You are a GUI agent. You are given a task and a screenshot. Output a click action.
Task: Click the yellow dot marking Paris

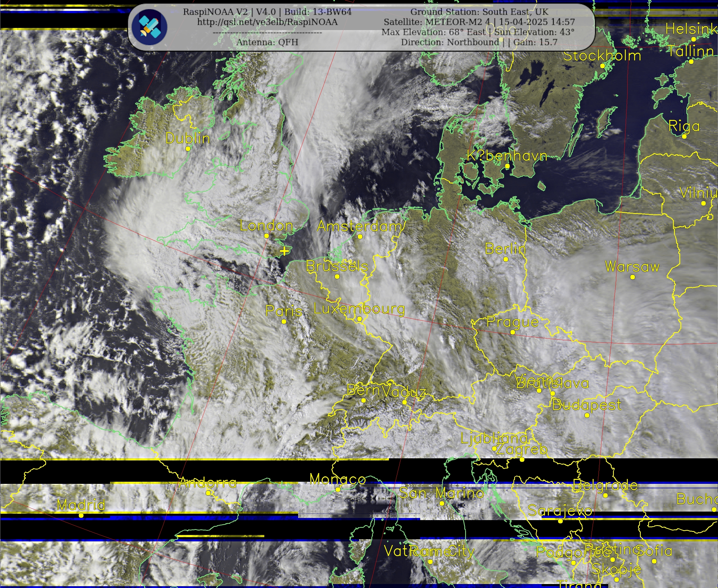tap(284, 321)
